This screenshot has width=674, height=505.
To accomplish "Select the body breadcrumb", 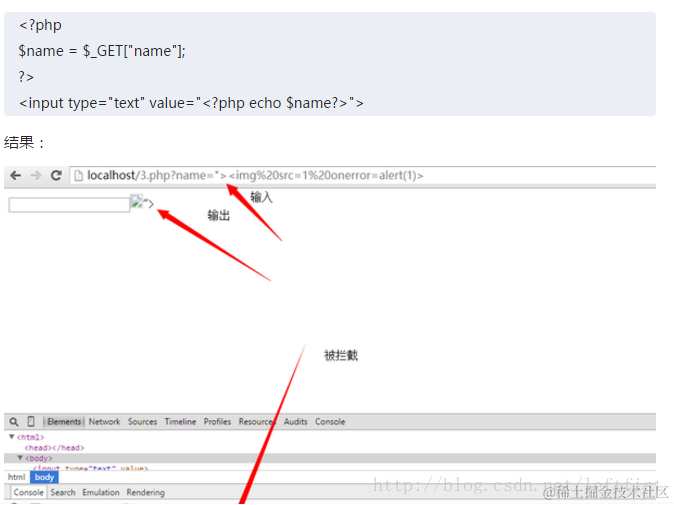I will 44,477.
